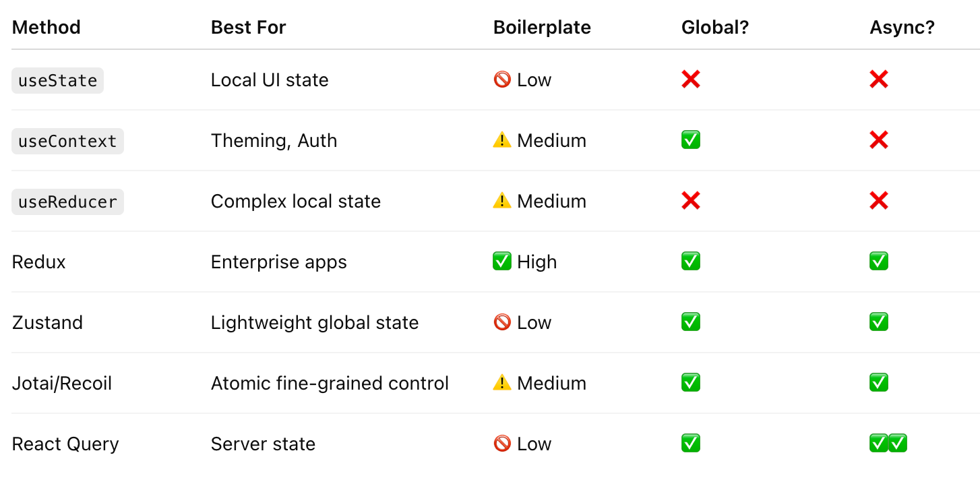The image size is (980, 482).
Task: Click the Method column header
Action: [47, 27]
